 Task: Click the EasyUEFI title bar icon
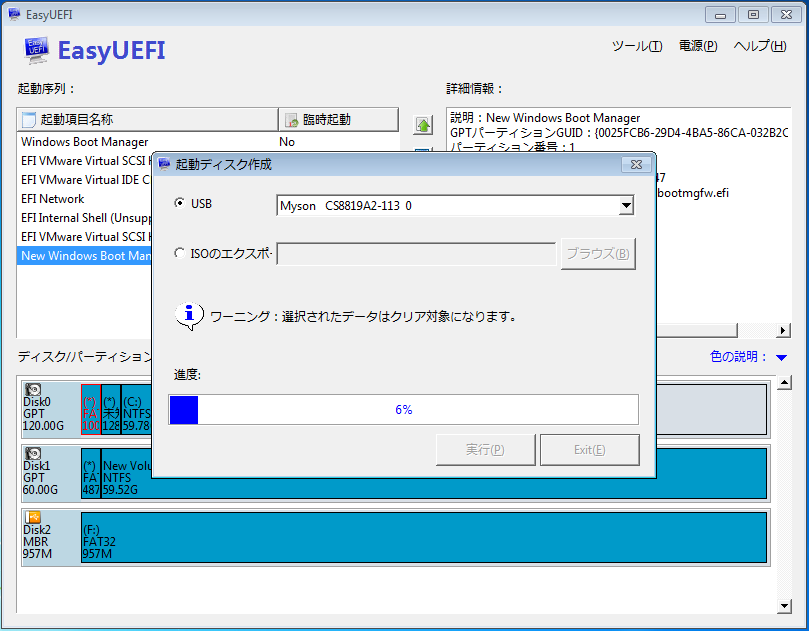click(x=14, y=14)
